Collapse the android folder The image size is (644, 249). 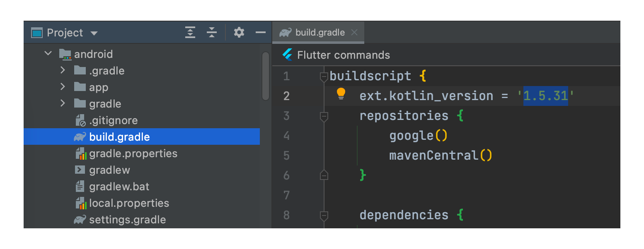click(x=48, y=54)
